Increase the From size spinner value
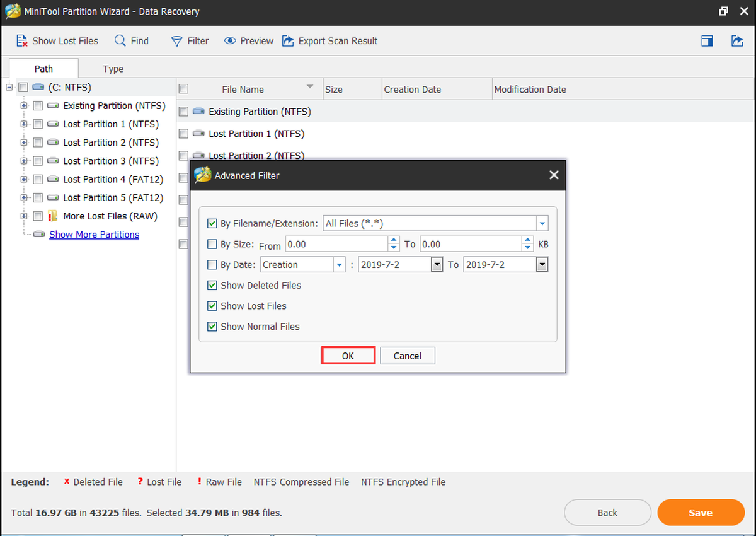This screenshot has height=536, width=756. coord(394,240)
